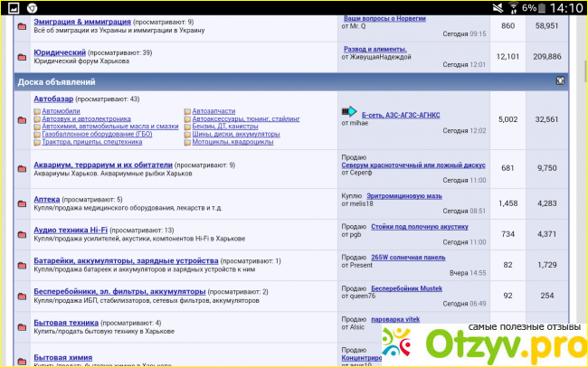Collapse the Доска объявлений section
The height and width of the screenshot is (367, 588).
(x=561, y=81)
